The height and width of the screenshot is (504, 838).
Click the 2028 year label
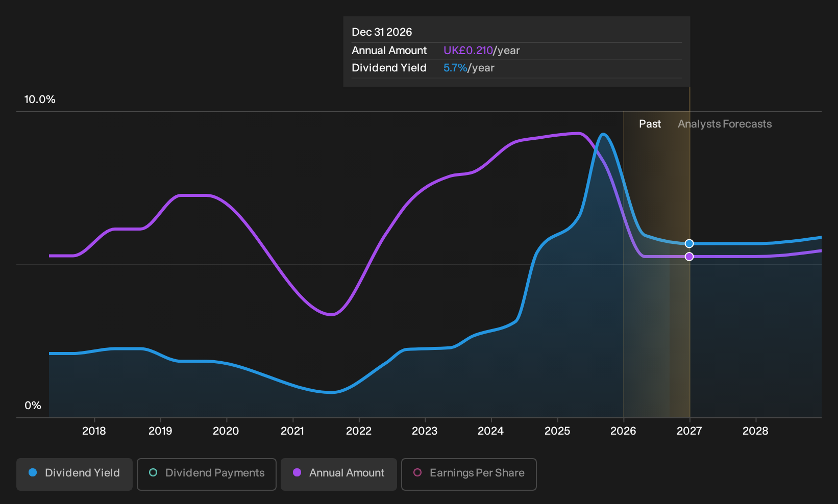[755, 431]
